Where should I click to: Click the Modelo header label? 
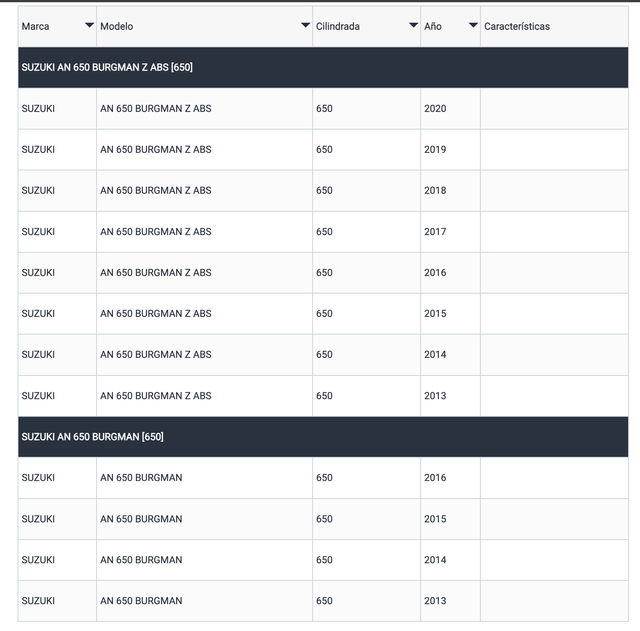(117, 26)
